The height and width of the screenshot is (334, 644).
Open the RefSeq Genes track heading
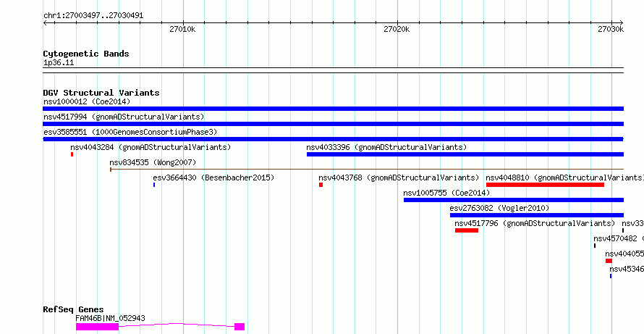coord(74,309)
